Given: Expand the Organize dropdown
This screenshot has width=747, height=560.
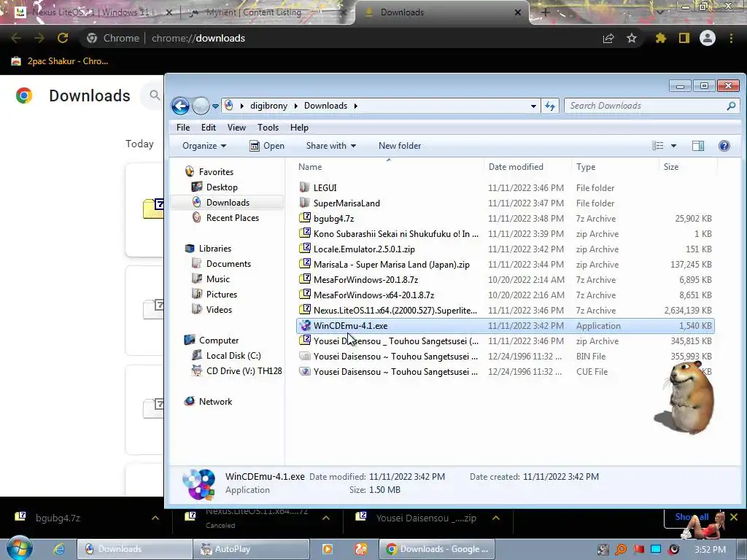Looking at the screenshot, I should [x=204, y=146].
